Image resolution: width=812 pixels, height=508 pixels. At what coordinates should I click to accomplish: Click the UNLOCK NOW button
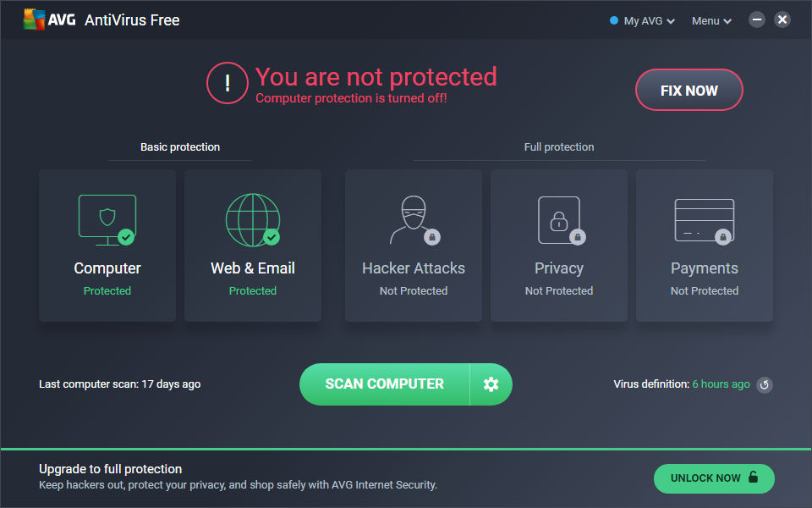point(714,478)
